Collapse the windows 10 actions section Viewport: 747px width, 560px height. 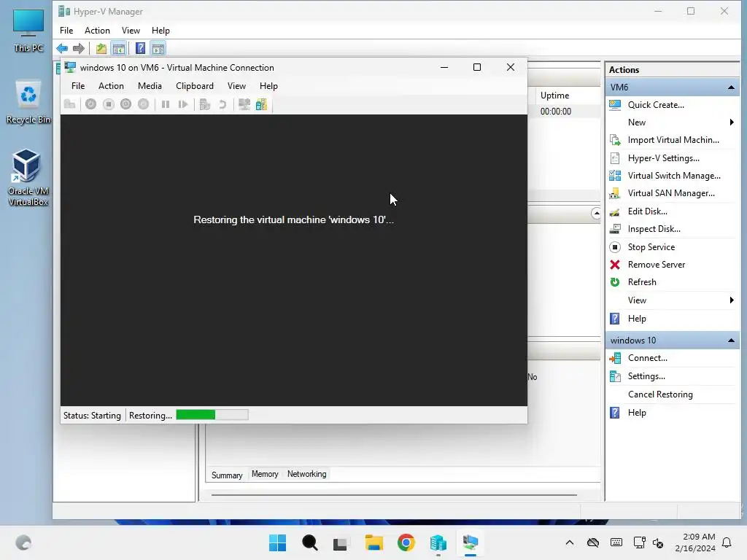(x=731, y=341)
